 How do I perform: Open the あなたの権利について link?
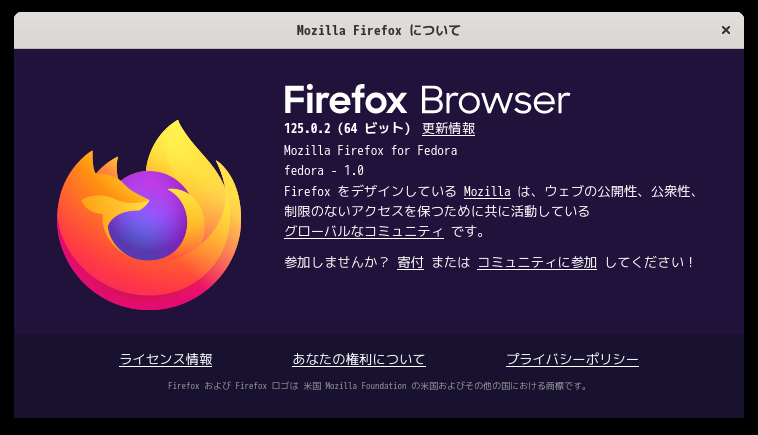pos(359,359)
